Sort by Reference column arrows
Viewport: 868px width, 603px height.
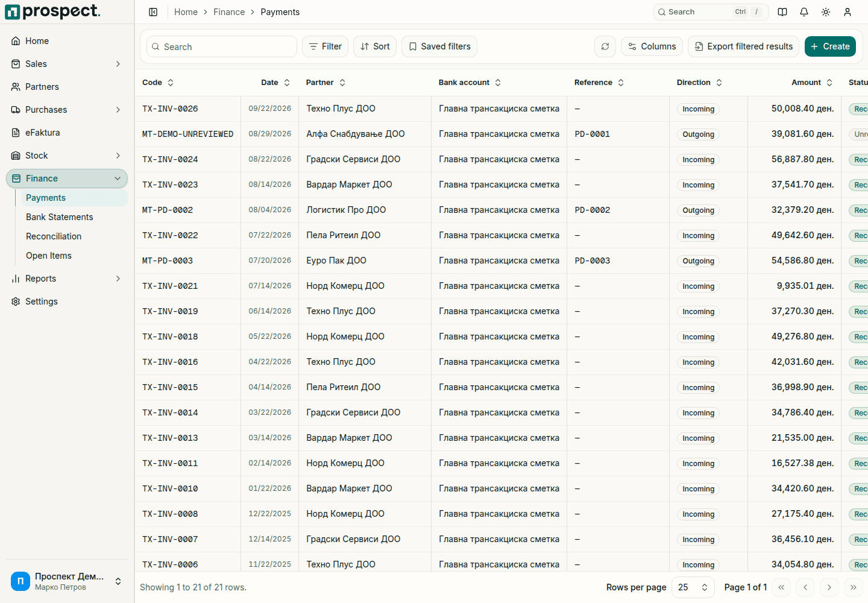coord(621,83)
